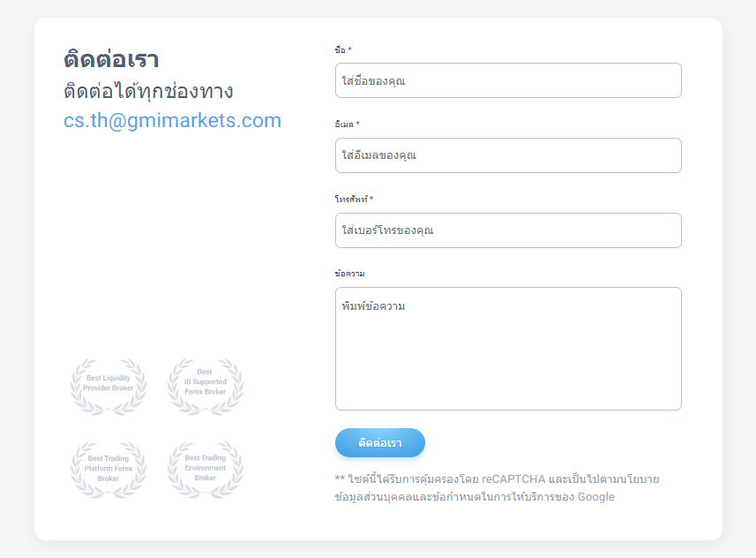Click the 'ชื่อ *' field label
The width and height of the screenshot is (756, 558).
tap(342, 50)
